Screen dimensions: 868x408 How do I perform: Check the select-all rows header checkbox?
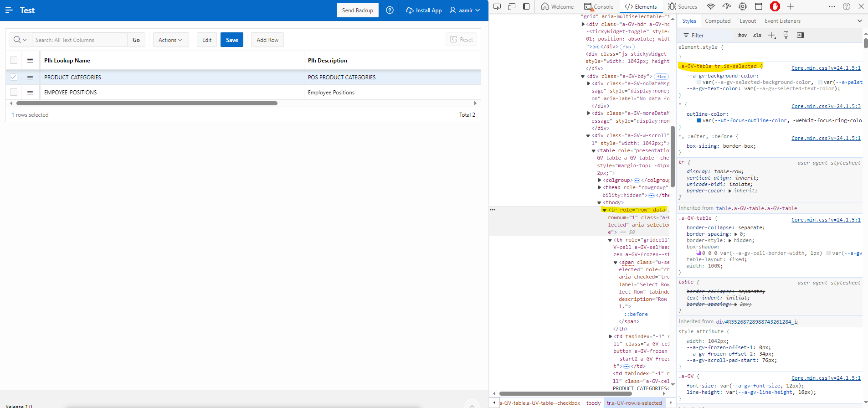(x=14, y=60)
